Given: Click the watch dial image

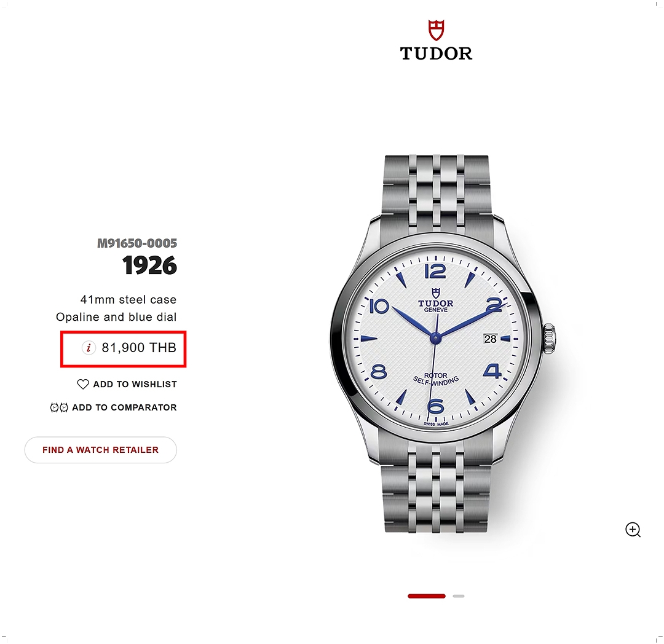Looking at the screenshot, I should point(436,339).
